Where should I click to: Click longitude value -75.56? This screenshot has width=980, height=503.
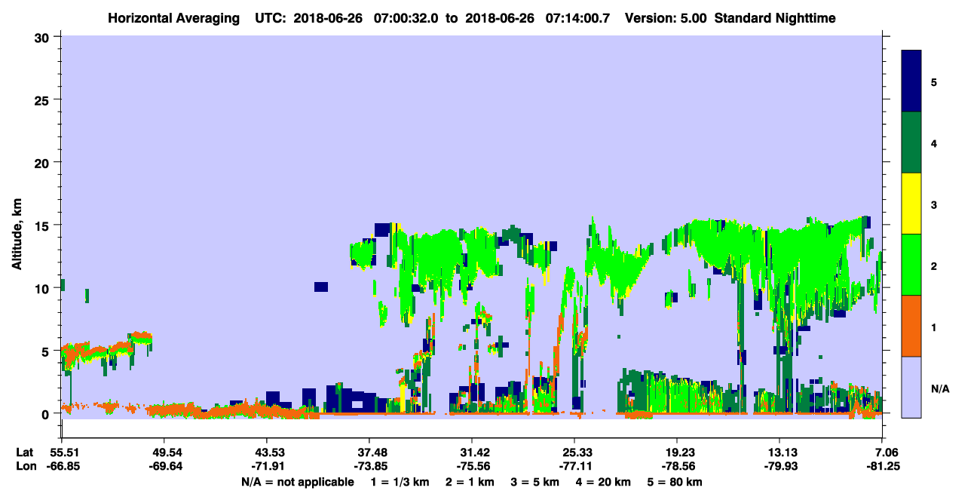pos(472,466)
